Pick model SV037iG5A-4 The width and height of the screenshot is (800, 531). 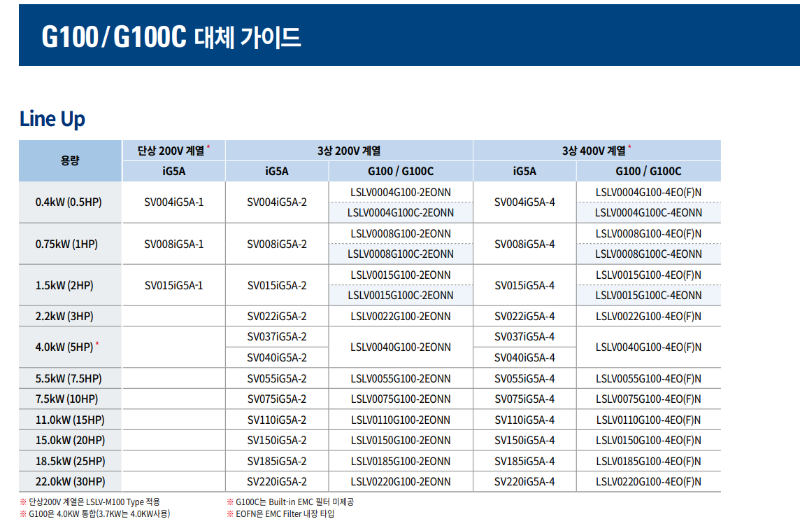524,337
